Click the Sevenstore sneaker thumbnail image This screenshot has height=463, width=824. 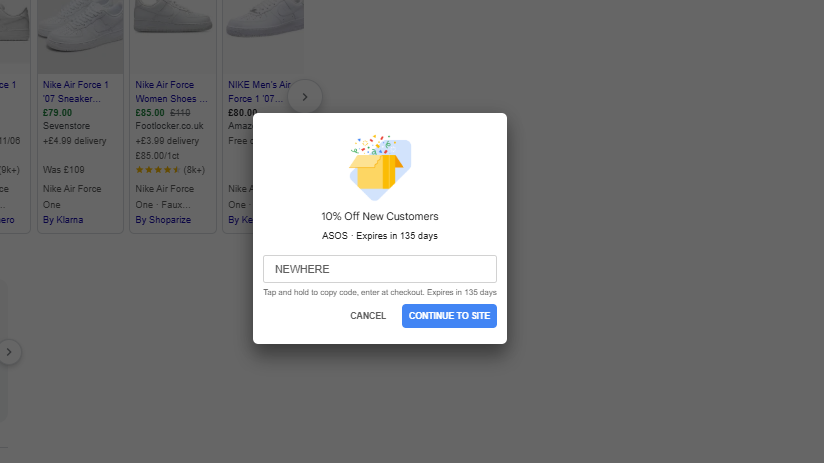(x=80, y=37)
